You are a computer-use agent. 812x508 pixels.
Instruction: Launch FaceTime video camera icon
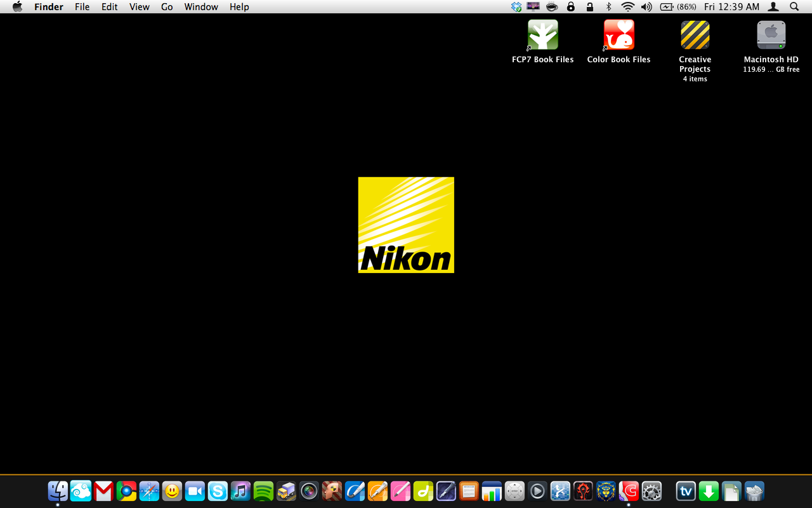click(195, 491)
